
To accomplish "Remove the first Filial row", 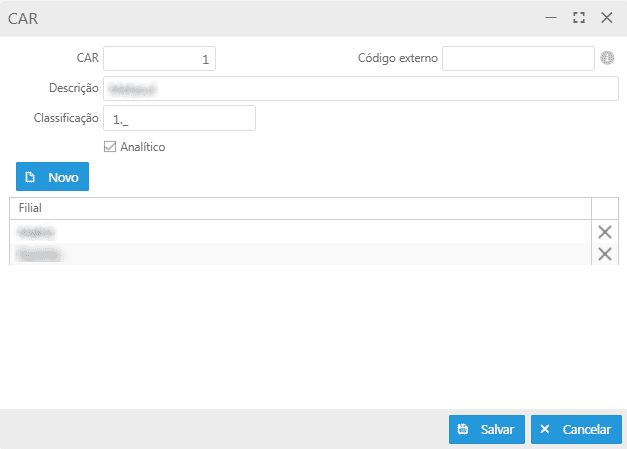I will pos(604,232).
